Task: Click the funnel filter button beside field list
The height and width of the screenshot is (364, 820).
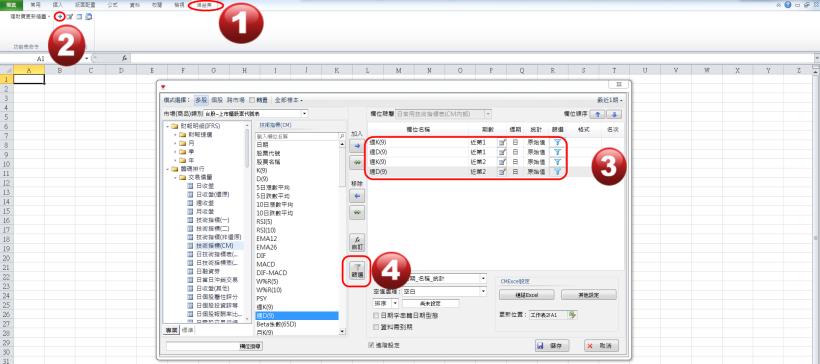Action: pyautogui.click(x=357, y=270)
